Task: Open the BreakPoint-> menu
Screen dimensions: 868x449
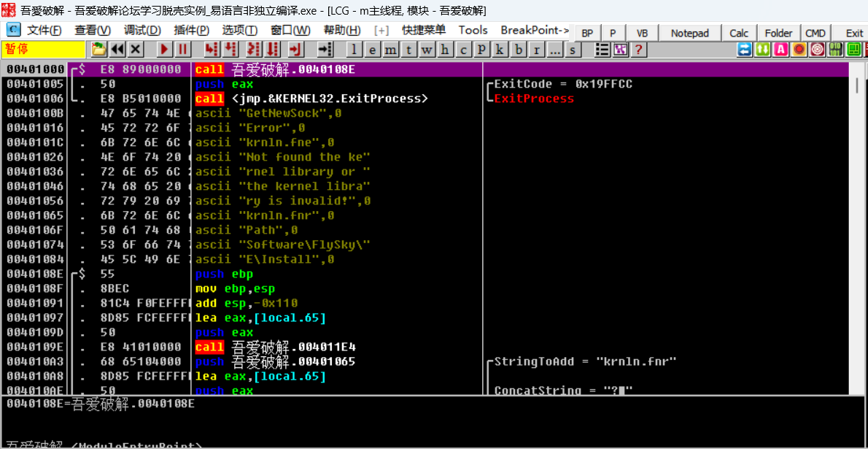Action: (x=535, y=30)
